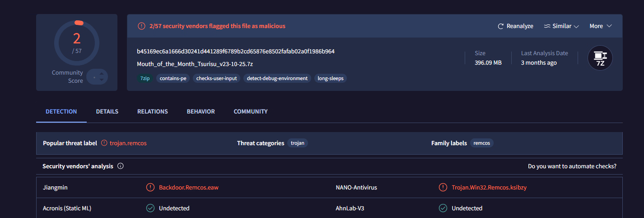Click the Acronis (Static ML) vendor name
Screen dimensions: 644x218
click(x=67, y=208)
